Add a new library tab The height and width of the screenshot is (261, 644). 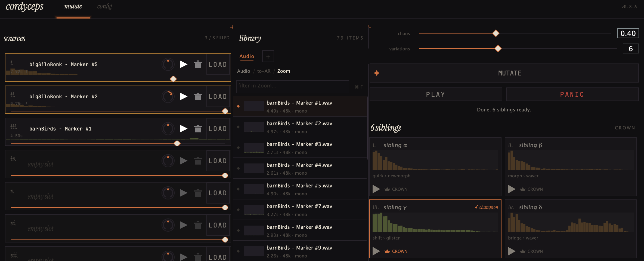(x=268, y=56)
